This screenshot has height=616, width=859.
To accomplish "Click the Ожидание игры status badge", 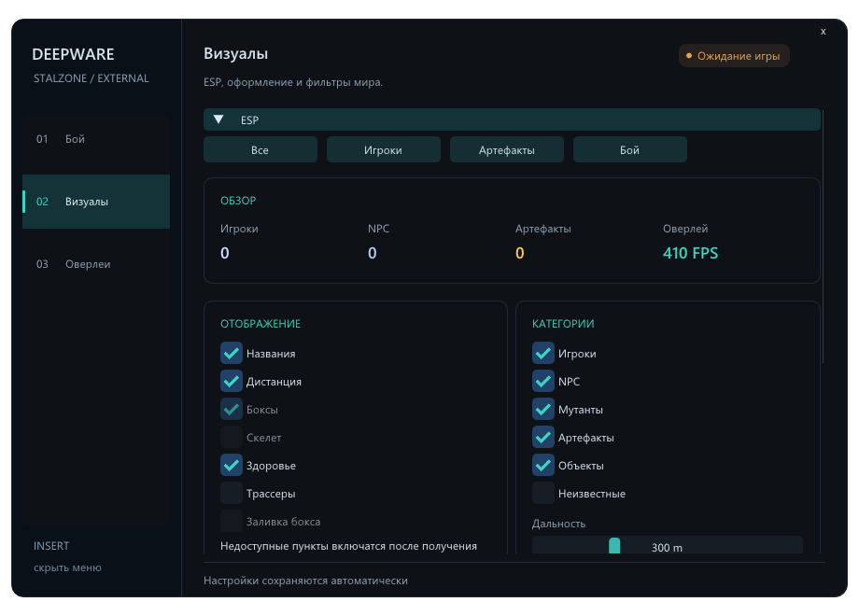I will pos(734,56).
